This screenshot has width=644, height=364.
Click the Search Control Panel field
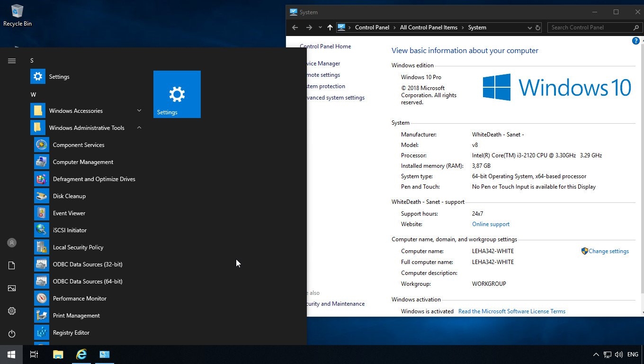(595, 27)
